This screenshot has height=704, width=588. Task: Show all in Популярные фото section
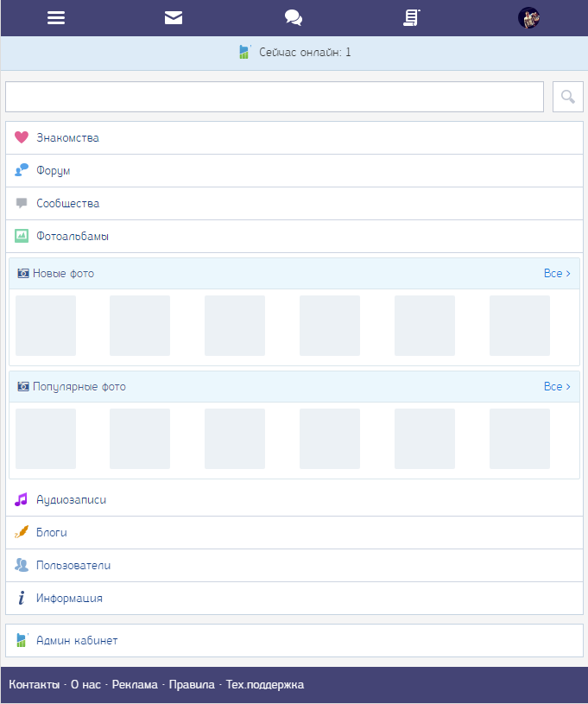pyautogui.click(x=557, y=387)
